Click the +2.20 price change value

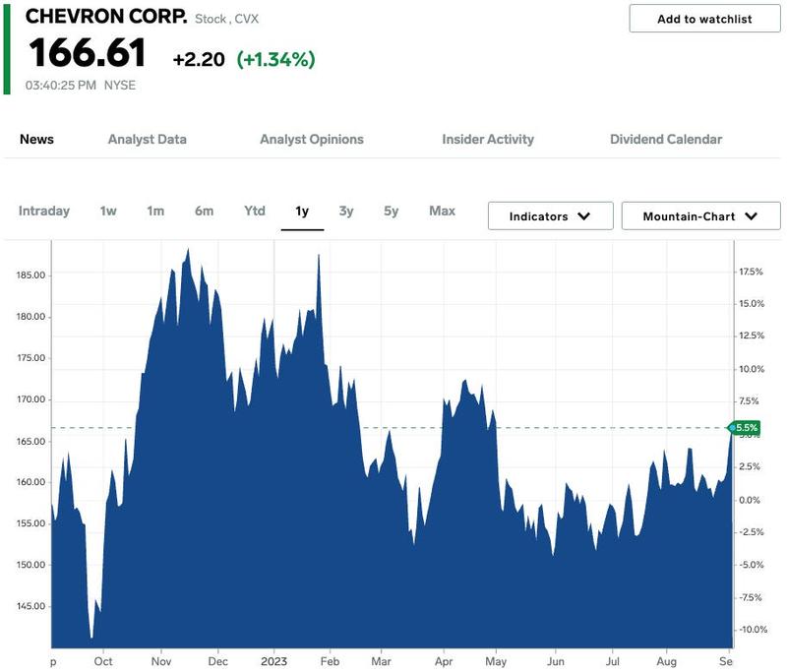[x=199, y=59]
